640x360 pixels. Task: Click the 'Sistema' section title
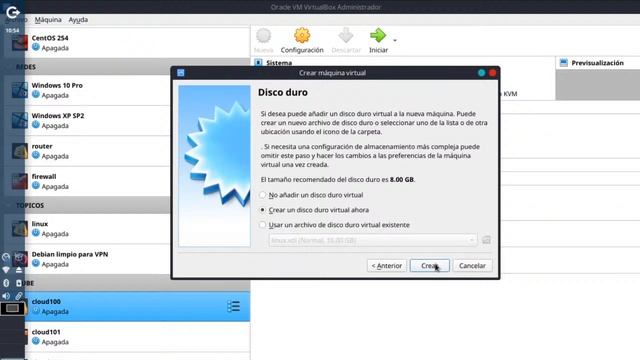279,63
